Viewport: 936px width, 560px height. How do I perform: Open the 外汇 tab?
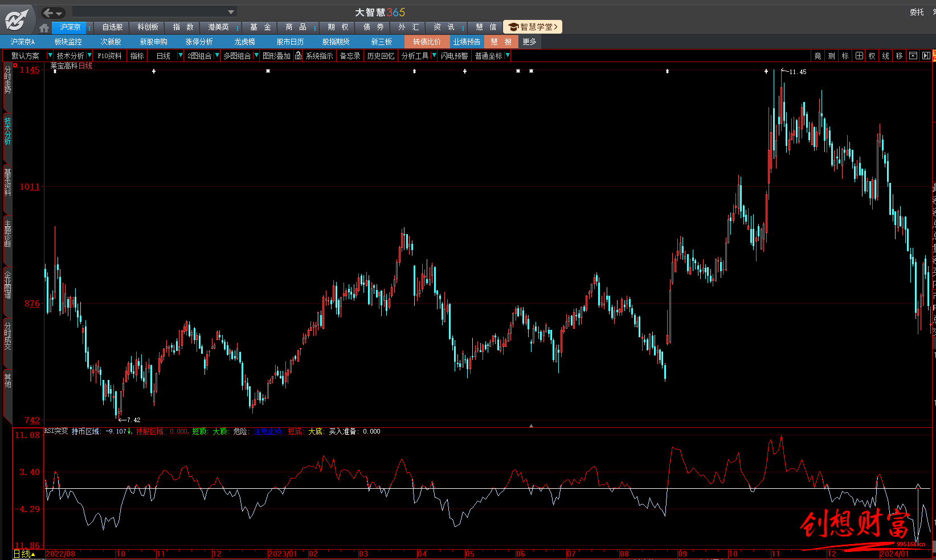click(408, 27)
